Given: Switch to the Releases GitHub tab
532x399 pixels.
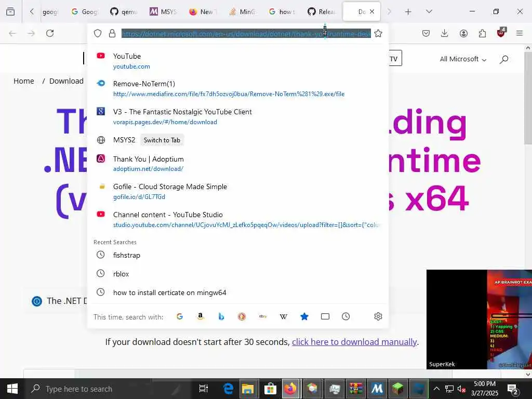Looking at the screenshot, I should (321, 12).
